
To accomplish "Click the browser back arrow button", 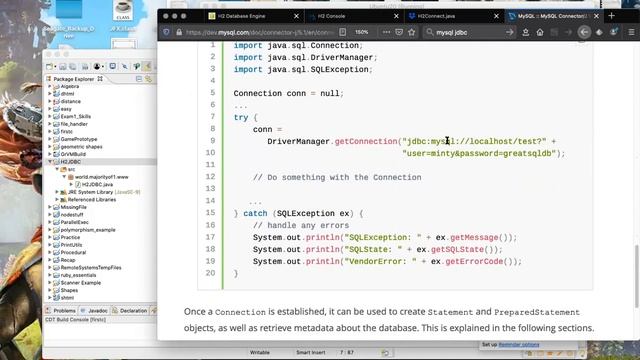I will tap(584, 32).
